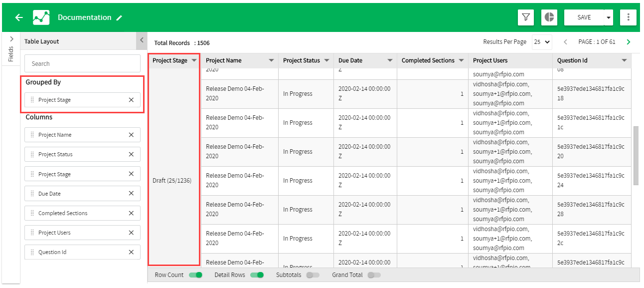644x288 pixels.
Task: Click the Fields vertical tab label
Action: [11, 54]
